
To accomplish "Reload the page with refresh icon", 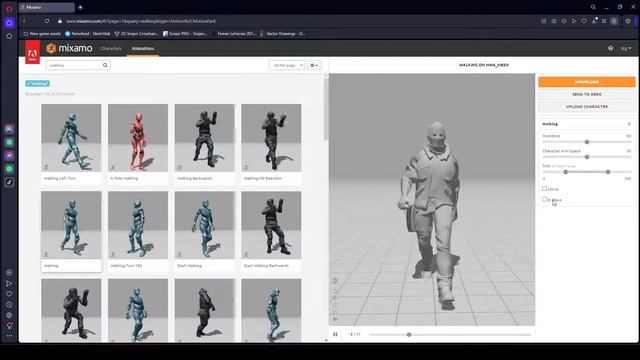I will click(x=47, y=21).
